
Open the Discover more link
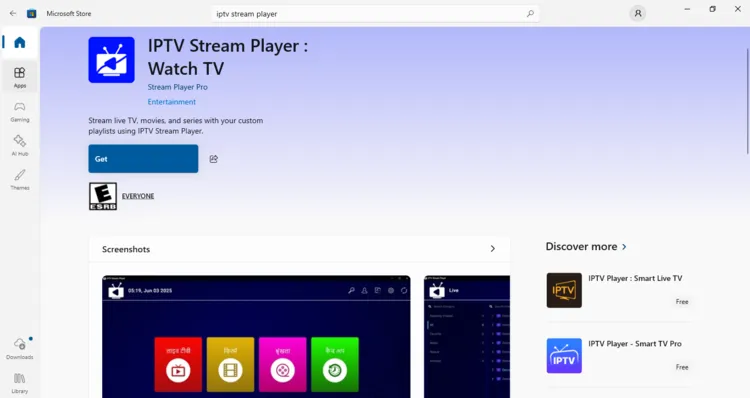tap(581, 246)
